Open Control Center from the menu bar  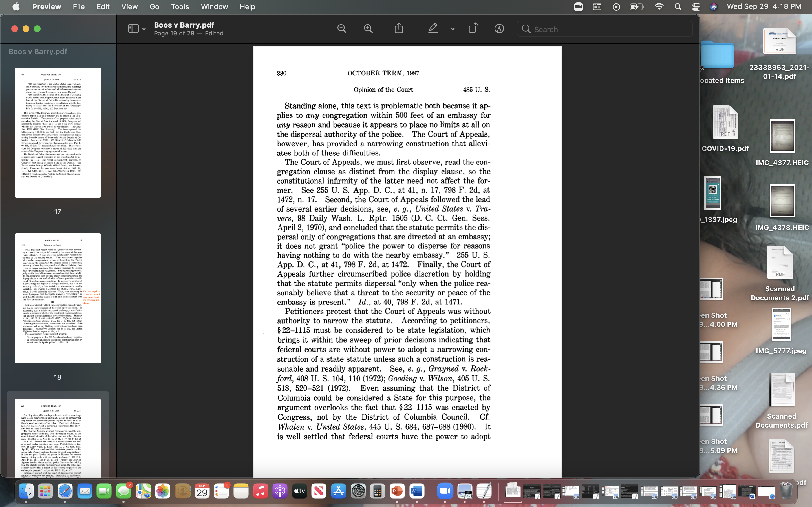point(696,7)
